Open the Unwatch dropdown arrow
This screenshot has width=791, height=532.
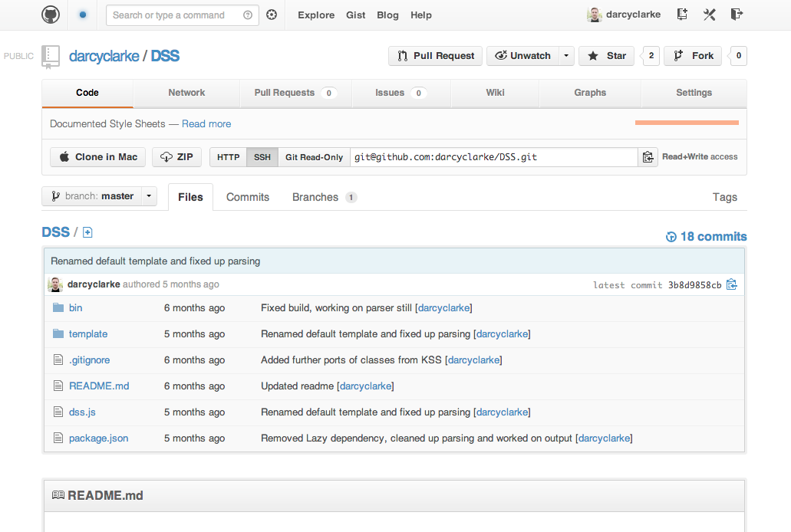pos(565,56)
